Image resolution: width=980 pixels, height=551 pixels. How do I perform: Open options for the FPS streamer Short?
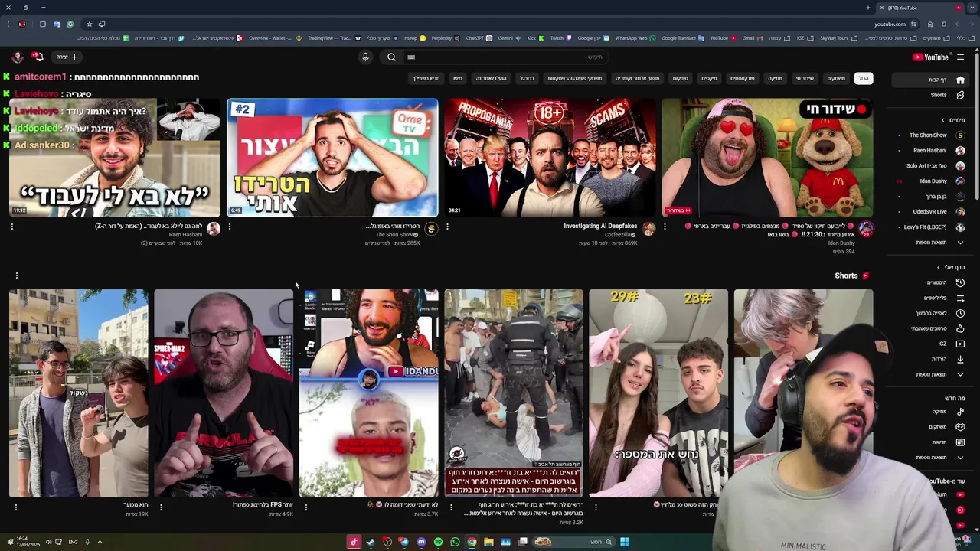(161, 507)
